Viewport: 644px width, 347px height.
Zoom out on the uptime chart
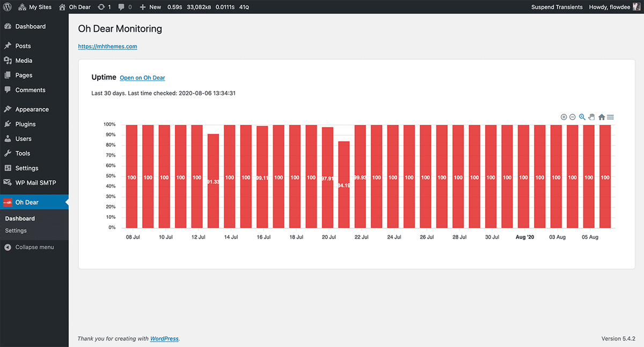tap(573, 117)
